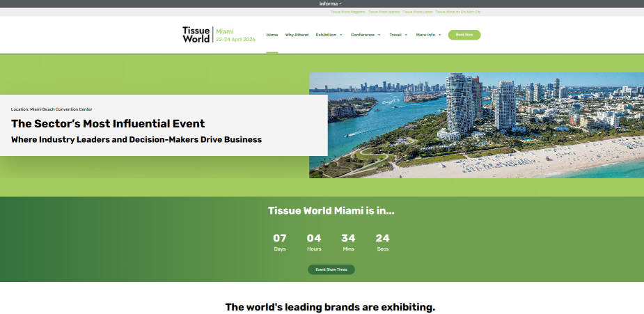Expand the Conference dropdown arrow

click(379, 35)
